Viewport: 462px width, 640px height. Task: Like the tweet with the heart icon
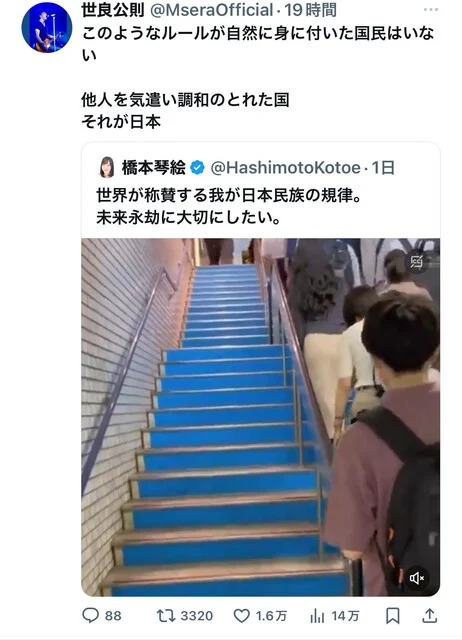click(242, 616)
